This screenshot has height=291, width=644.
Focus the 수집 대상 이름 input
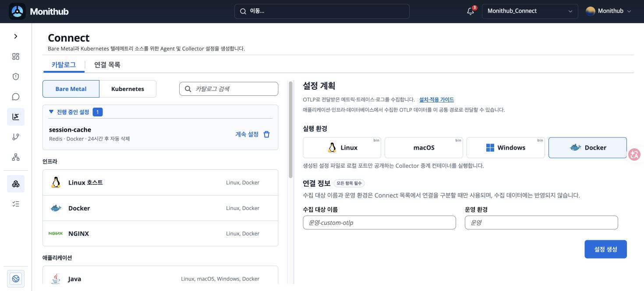[x=379, y=223]
